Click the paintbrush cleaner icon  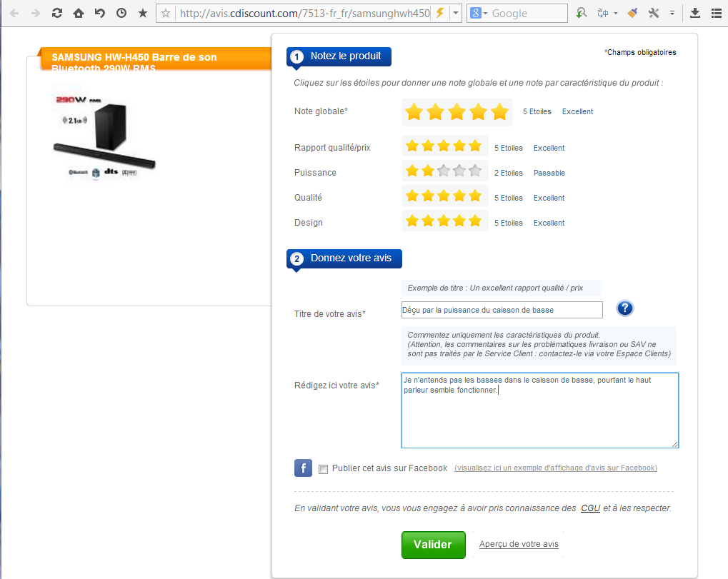pyautogui.click(x=632, y=13)
